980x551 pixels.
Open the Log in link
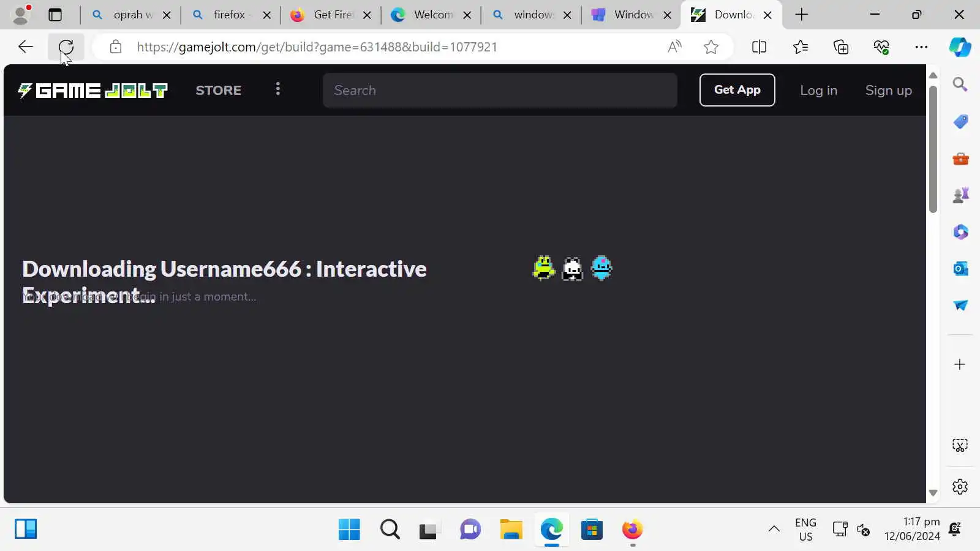point(818,90)
